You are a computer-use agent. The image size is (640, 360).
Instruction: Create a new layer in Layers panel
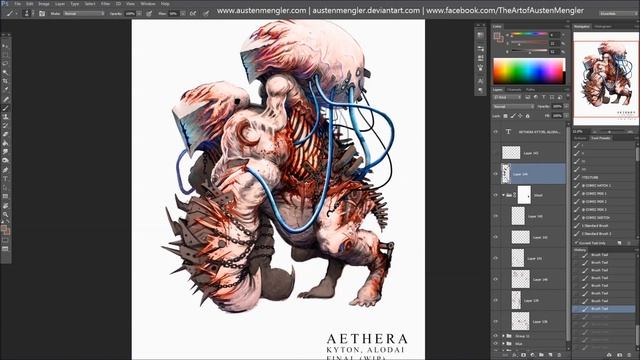click(550, 355)
